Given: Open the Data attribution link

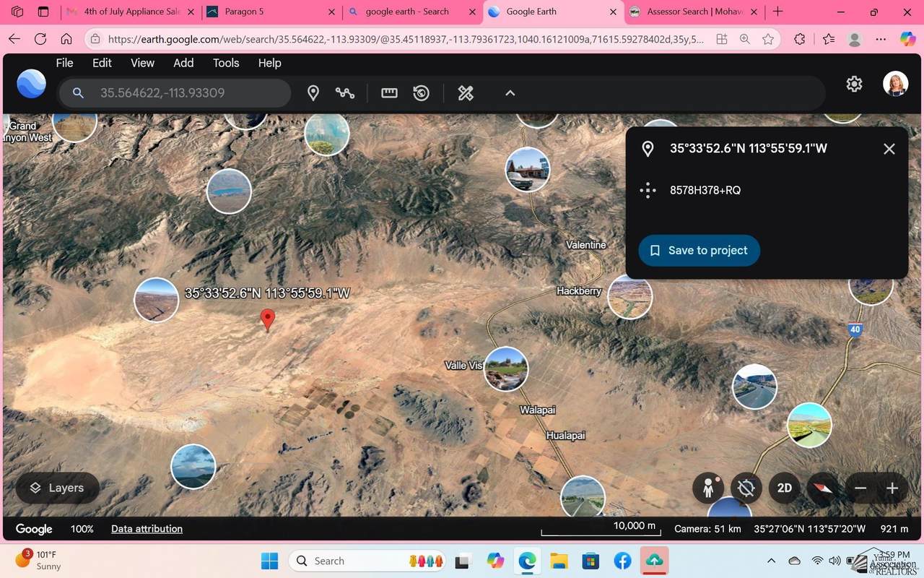Looking at the screenshot, I should (x=147, y=529).
